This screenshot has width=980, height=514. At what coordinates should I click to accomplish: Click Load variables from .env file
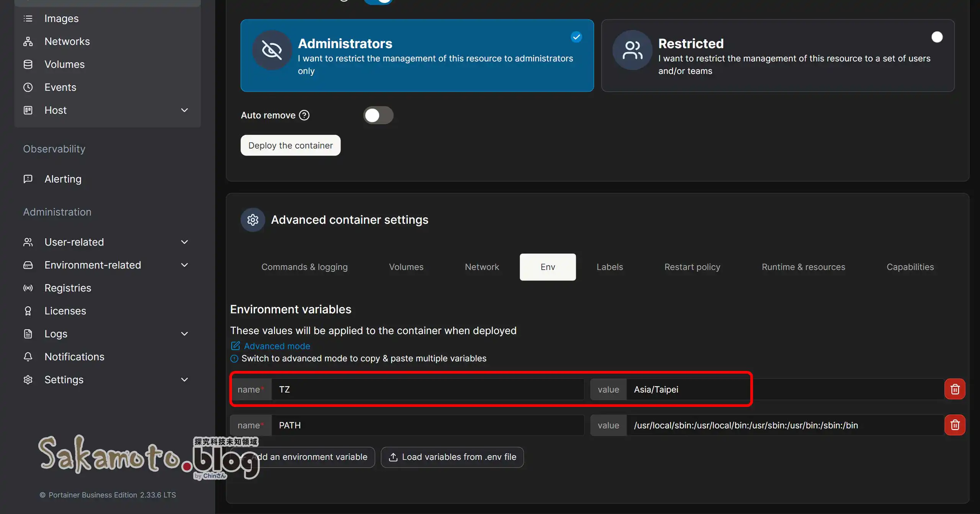[x=452, y=457]
